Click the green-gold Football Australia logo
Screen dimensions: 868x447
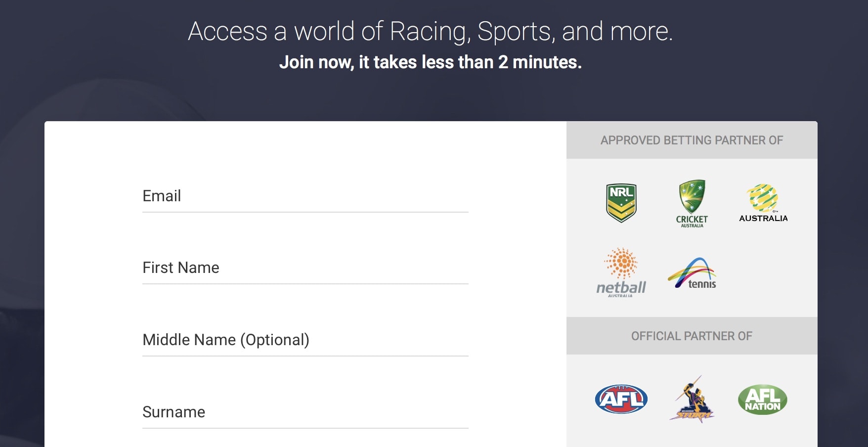tap(763, 203)
